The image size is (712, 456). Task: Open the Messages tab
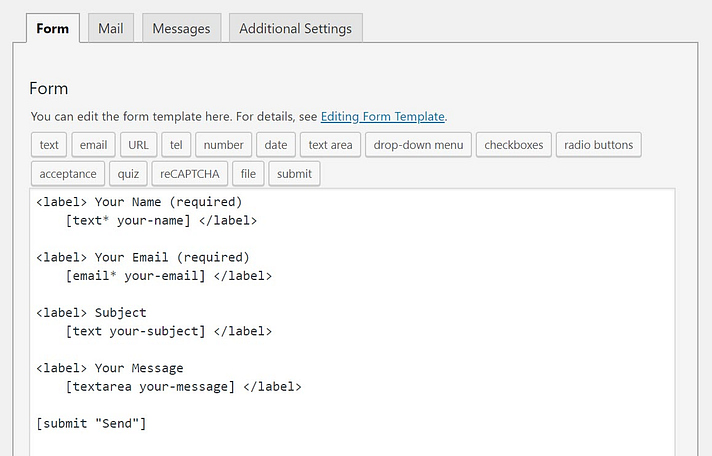tap(181, 28)
